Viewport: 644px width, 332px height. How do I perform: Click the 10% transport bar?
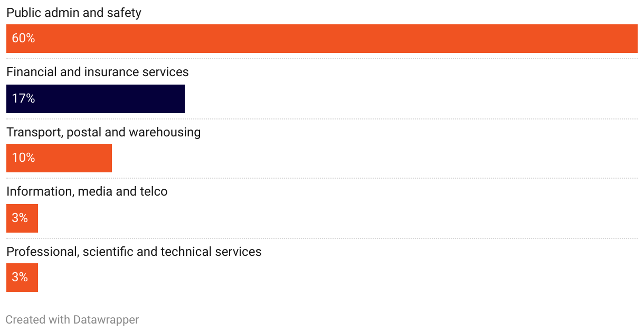59,158
